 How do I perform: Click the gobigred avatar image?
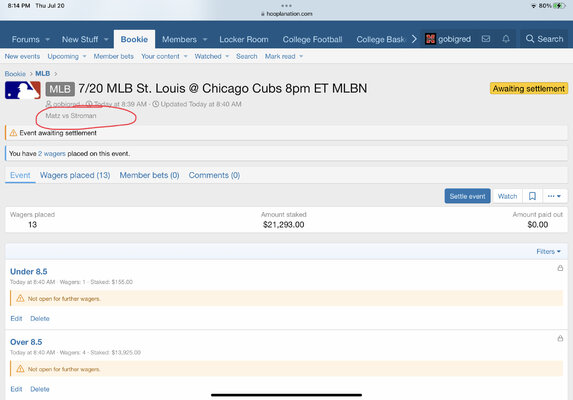[x=430, y=39]
